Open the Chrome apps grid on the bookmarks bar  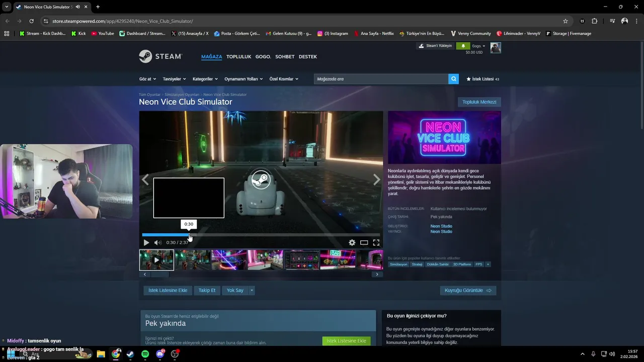pyautogui.click(x=7, y=33)
